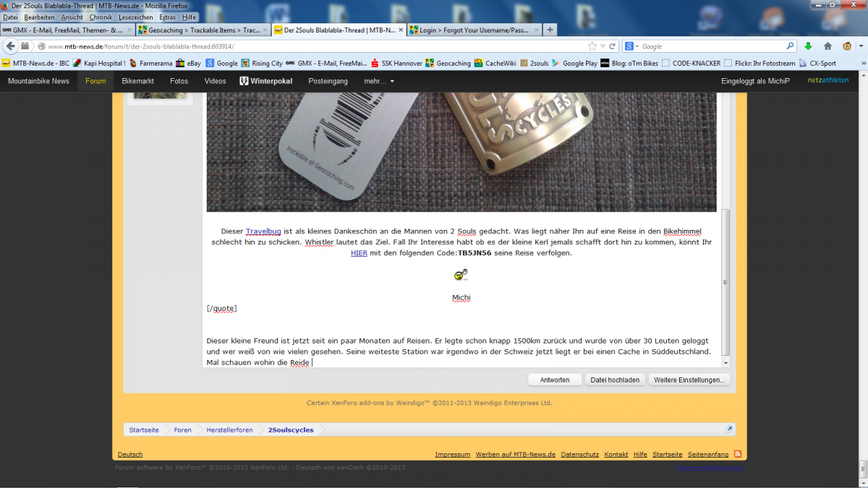Open the search engine selector dropdown
This screenshot has height=488, width=868.
[x=632, y=46]
